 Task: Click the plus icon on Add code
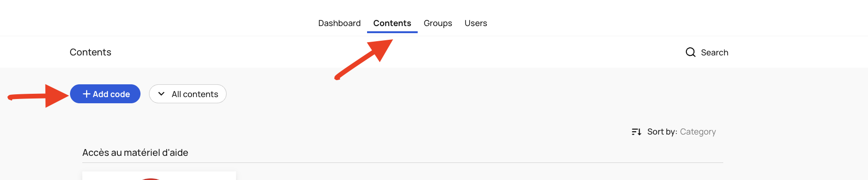click(x=87, y=94)
